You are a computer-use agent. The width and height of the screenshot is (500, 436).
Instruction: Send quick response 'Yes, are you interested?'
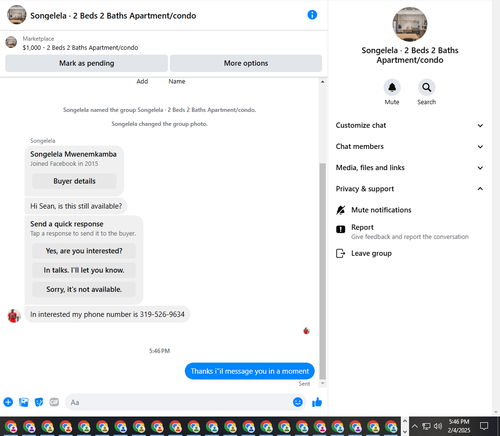(84, 251)
